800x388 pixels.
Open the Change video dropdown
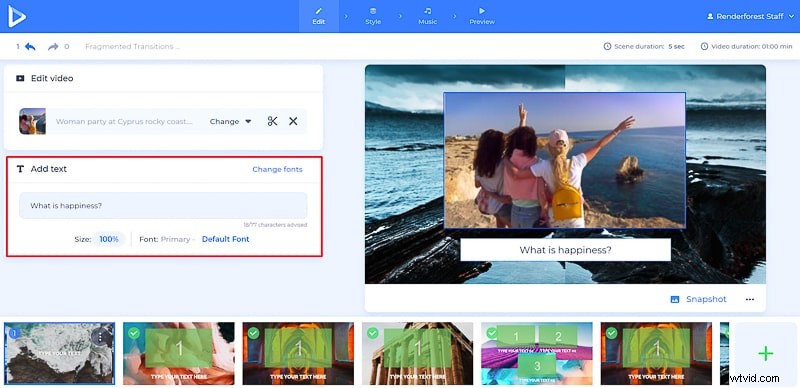231,122
